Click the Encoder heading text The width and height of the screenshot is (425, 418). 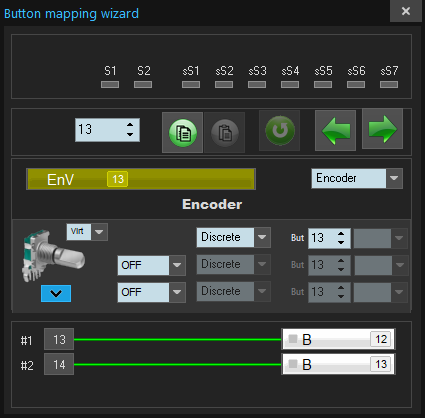tap(212, 204)
